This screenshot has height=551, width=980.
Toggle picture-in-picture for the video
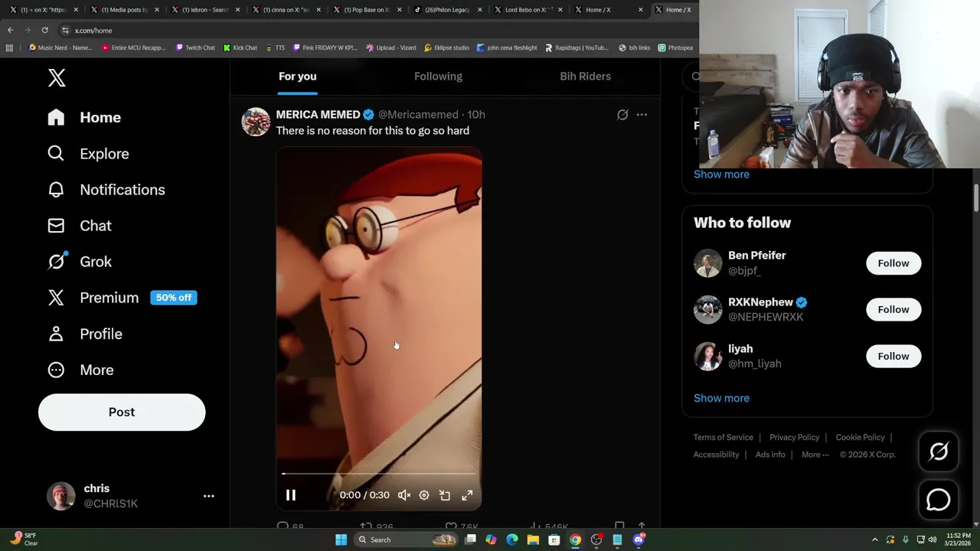pos(445,495)
